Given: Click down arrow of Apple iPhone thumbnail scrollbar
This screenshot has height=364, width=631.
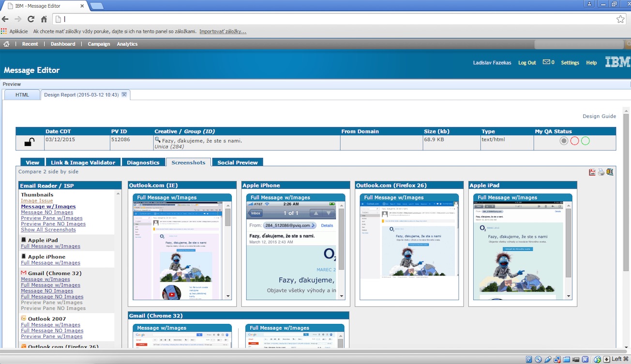Looking at the screenshot, I should tap(341, 296).
